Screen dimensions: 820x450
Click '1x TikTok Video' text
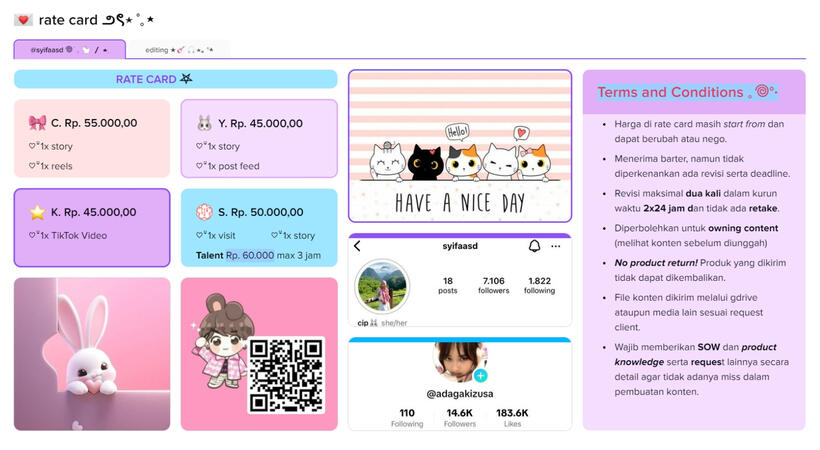74,235
